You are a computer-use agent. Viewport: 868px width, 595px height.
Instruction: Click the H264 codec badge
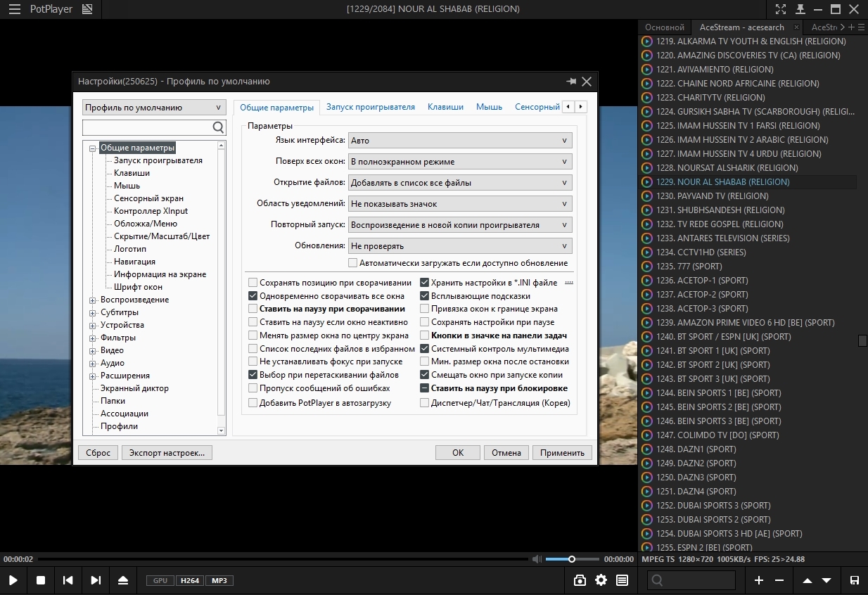190,580
